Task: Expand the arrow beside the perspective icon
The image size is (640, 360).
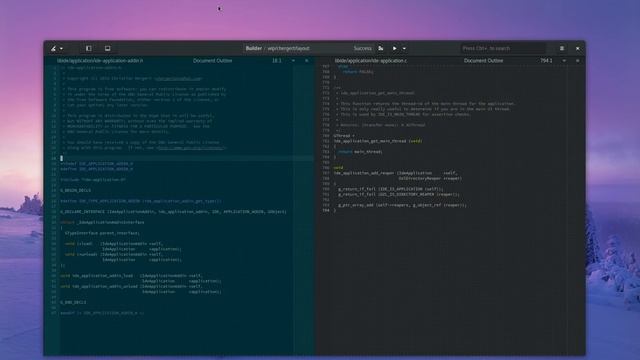Action: click(61, 49)
